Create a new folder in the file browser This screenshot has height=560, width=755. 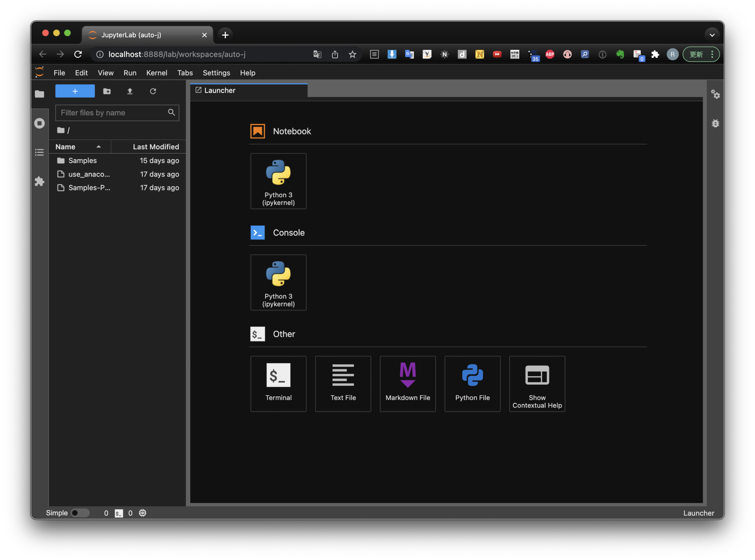[x=107, y=91]
